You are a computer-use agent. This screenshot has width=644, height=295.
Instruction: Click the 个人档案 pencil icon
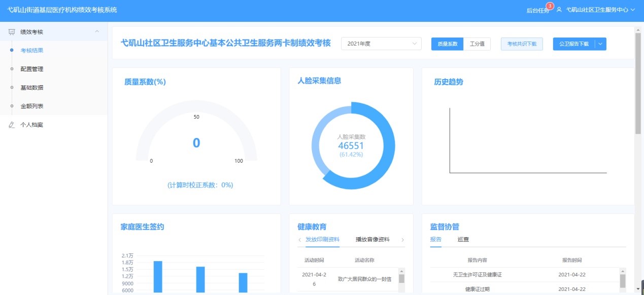pyautogui.click(x=12, y=125)
